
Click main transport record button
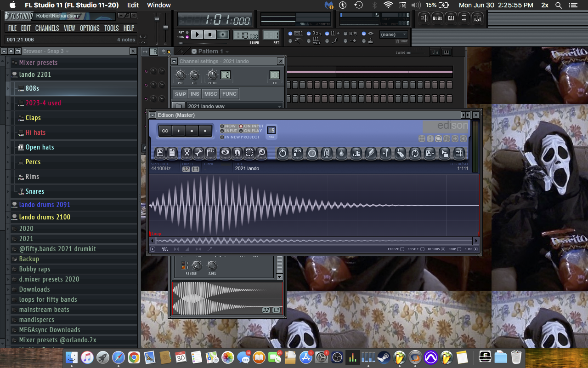click(x=223, y=34)
